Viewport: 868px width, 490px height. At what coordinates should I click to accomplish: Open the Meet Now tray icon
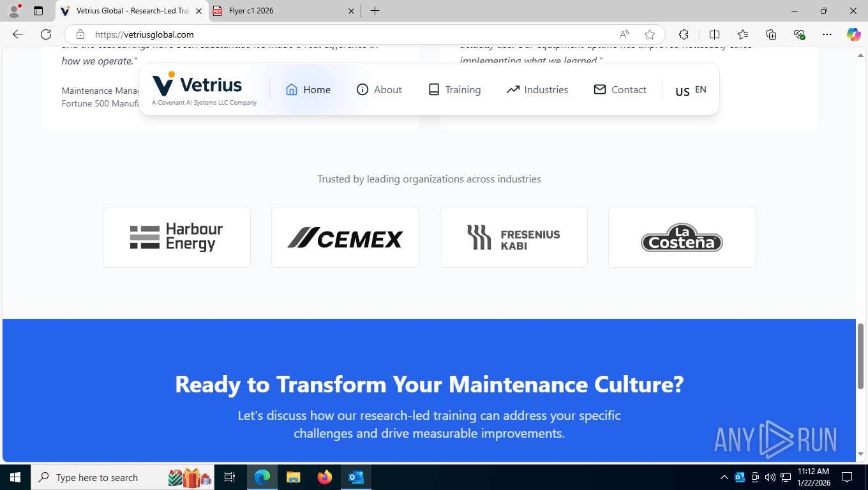click(x=755, y=477)
